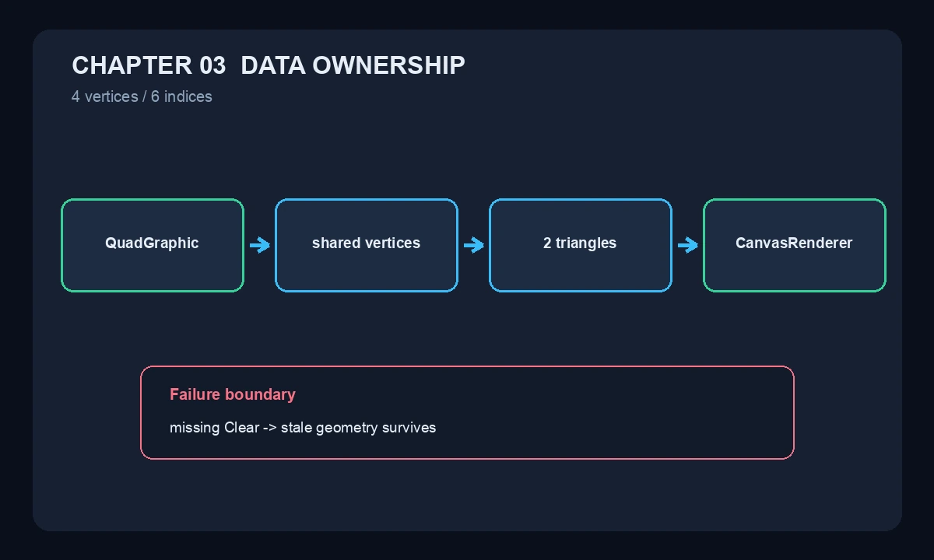Viewport: 934px width, 560px height.
Task: Click the arrow pointing to CanvasRenderer box
Action: point(688,246)
